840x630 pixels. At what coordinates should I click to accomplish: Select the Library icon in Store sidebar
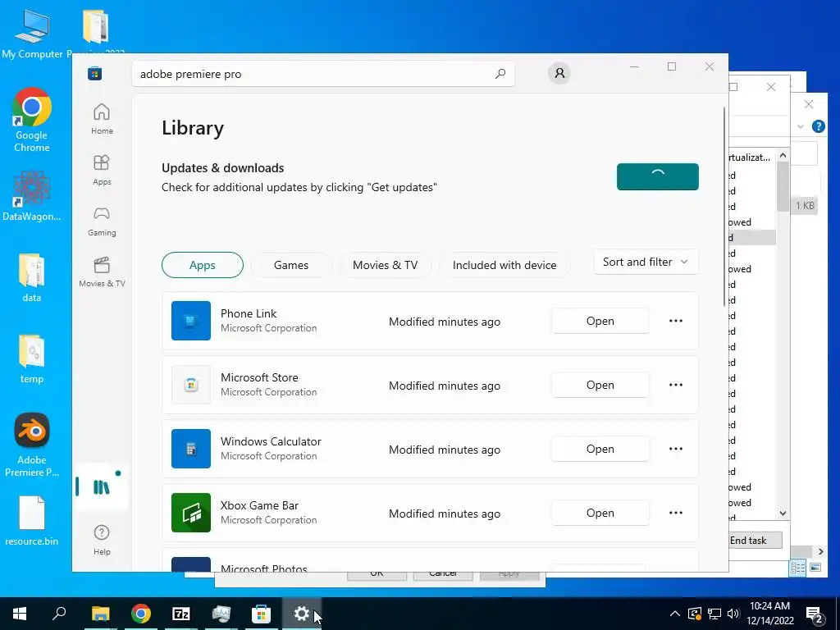pos(101,487)
